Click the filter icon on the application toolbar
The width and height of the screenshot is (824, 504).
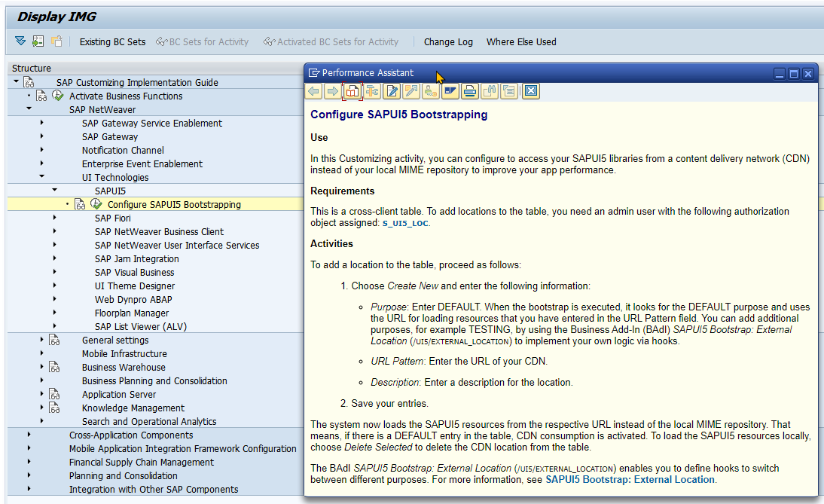[19, 41]
